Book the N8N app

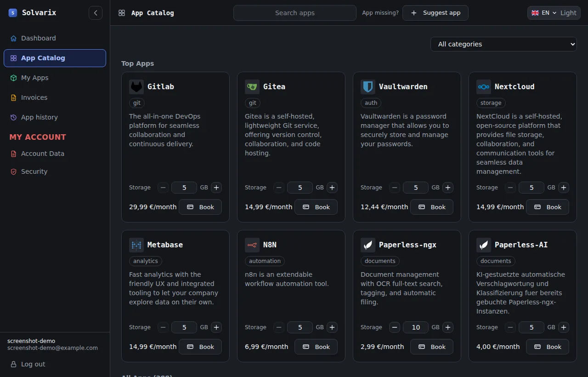(x=316, y=347)
